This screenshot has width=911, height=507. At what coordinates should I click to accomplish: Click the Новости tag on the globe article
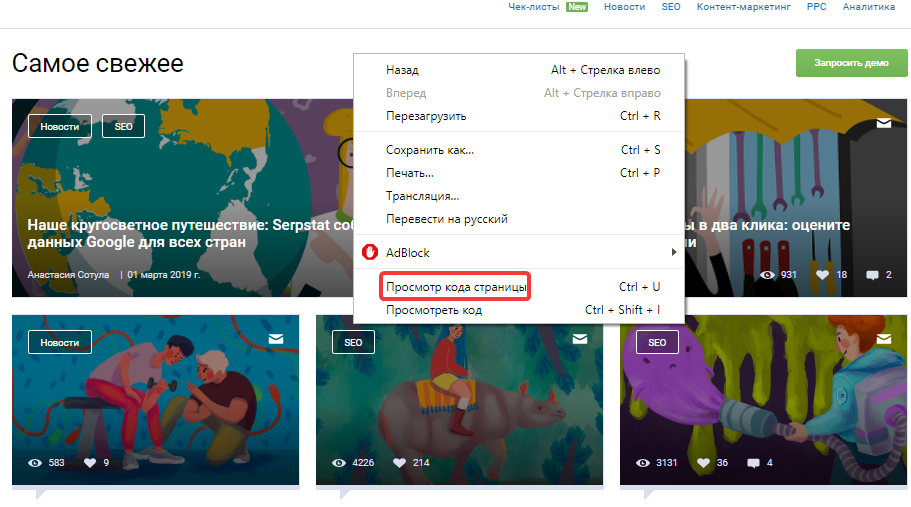click(60, 126)
